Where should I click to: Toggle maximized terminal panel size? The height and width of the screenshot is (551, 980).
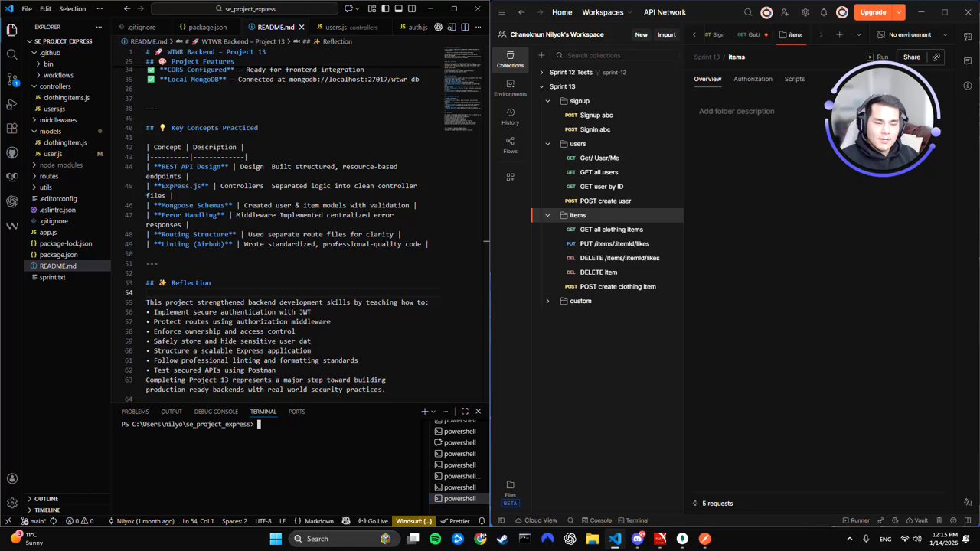[465, 412]
